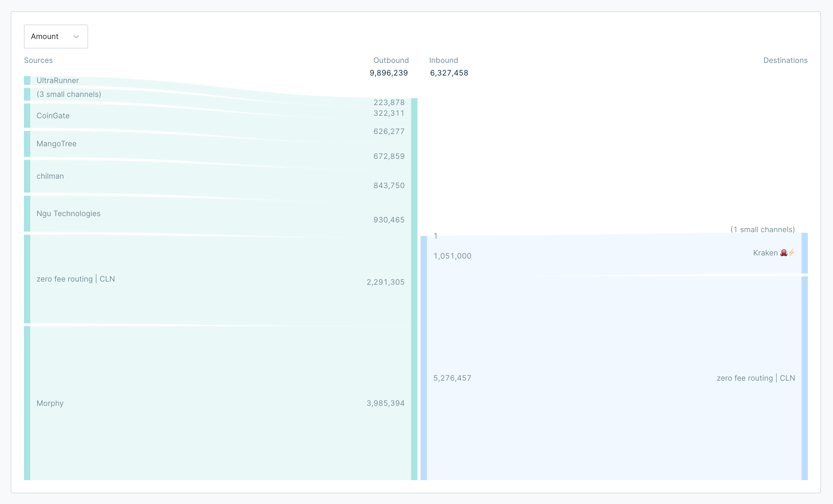This screenshot has height=504, width=833.
Task: Open the Amount dropdown
Action: click(55, 36)
